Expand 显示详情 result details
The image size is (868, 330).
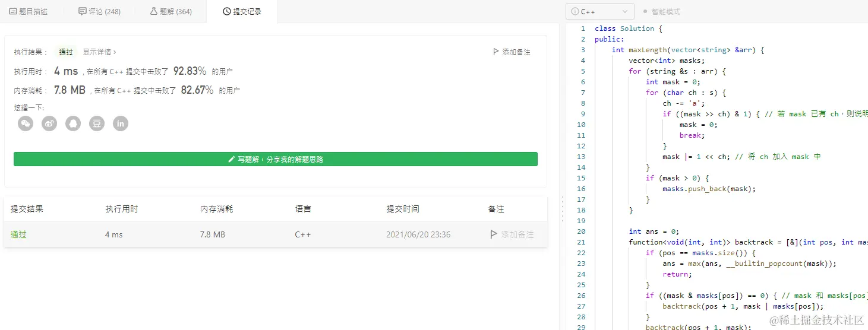[99, 52]
